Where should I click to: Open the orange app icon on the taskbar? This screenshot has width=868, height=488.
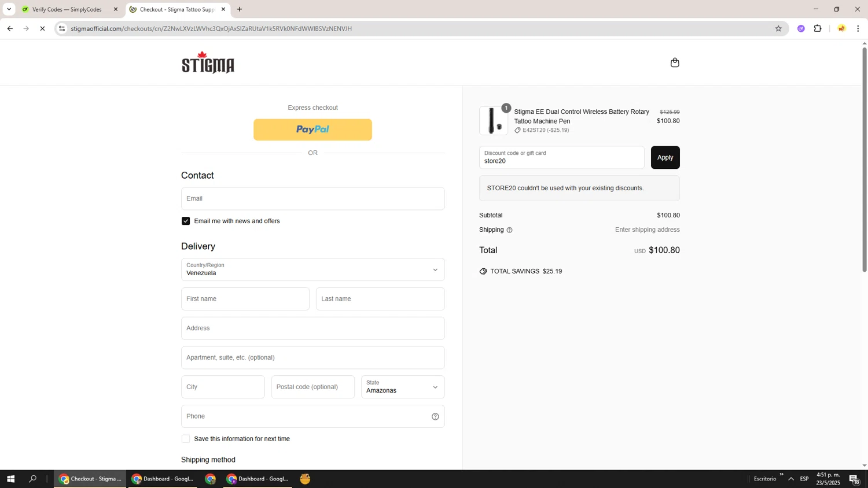coord(305,479)
